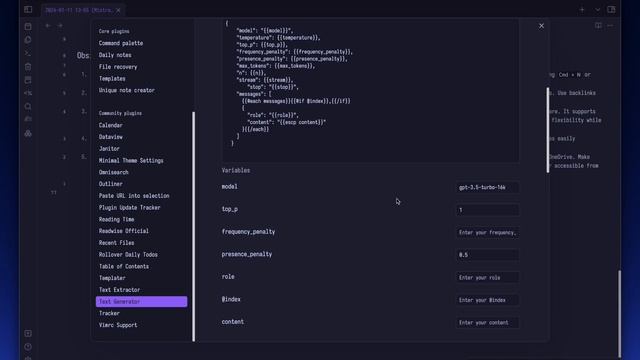640x360 pixels.
Task: Click the model input field
Action: coord(487,187)
